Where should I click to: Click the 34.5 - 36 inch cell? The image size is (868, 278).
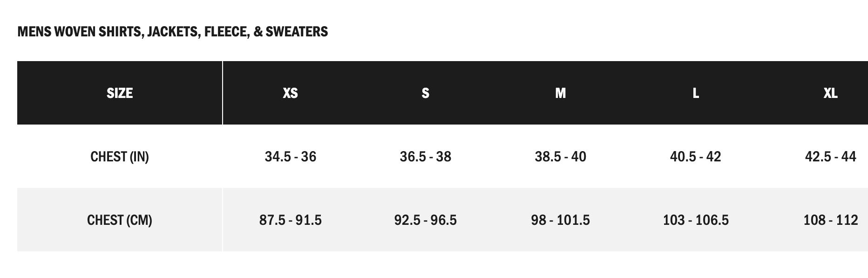(x=290, y=157)
